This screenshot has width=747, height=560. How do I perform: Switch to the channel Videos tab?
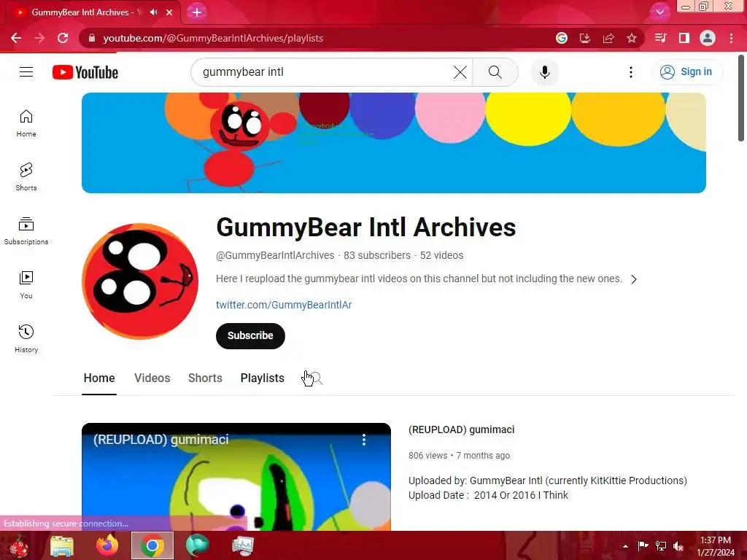tap(152, 378)
